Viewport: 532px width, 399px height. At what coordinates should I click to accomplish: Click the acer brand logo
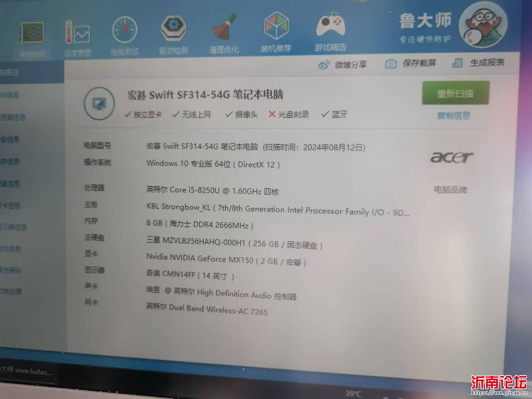click(x=451, y=157)
